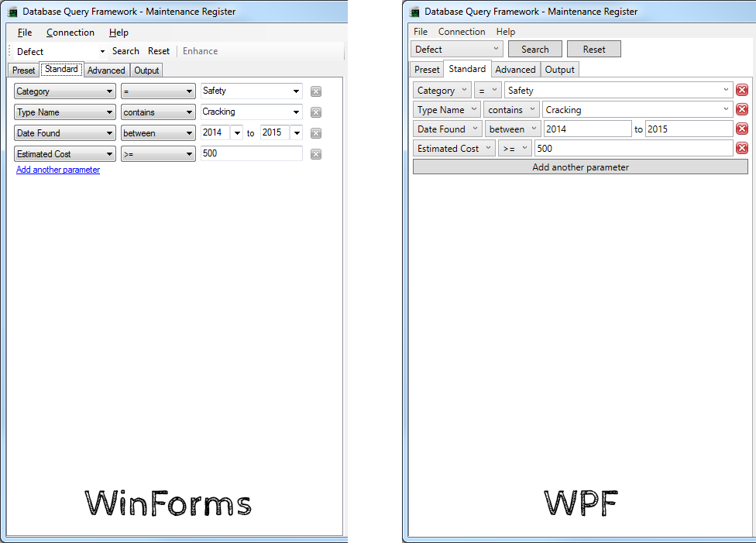Viewport: 756px width, 543px height.
Task: Remove Date Found row in WinForms window
Action: point(316,133)
